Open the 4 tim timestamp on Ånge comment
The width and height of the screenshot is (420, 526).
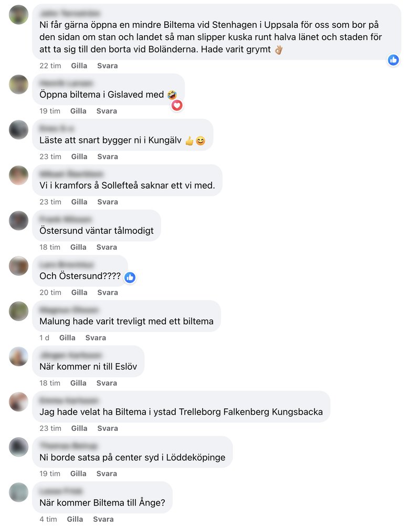48,519
